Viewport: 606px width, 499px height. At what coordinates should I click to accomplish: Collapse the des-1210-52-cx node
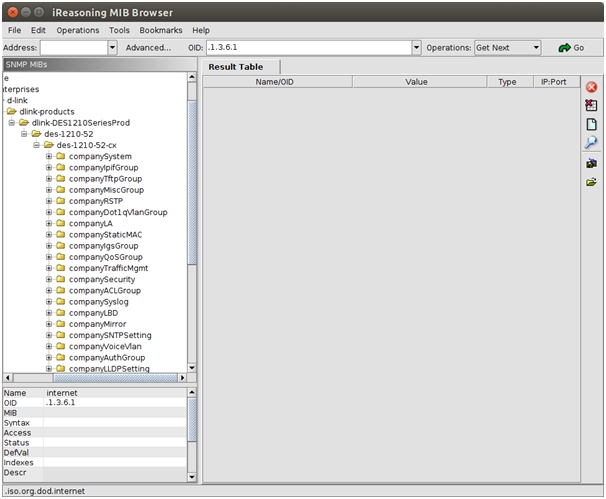(36, 146)
